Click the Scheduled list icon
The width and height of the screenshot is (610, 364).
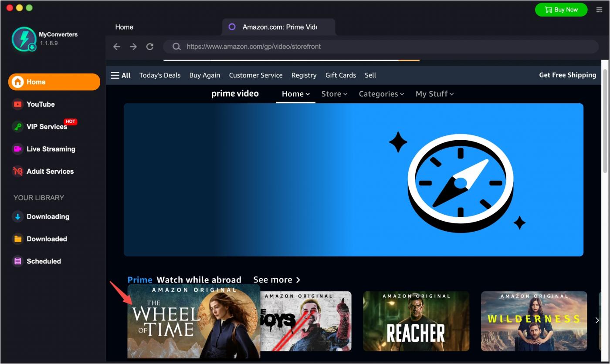(17, 261)
